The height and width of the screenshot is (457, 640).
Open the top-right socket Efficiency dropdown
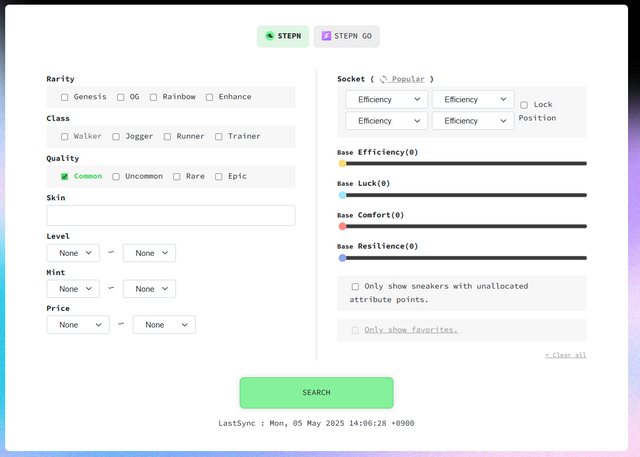point(473,100)
